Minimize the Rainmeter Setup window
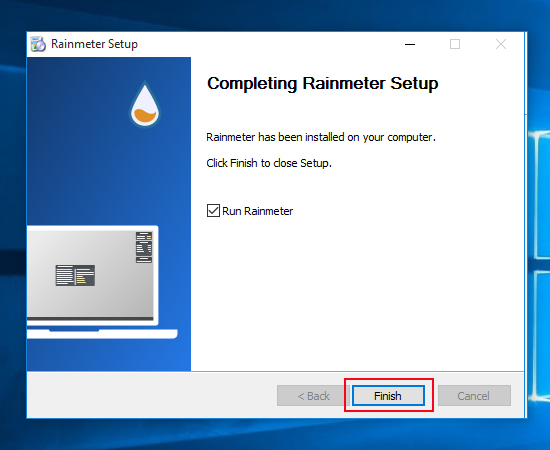The height and width of the screenshot is (450, 550). tap(410, 44)
